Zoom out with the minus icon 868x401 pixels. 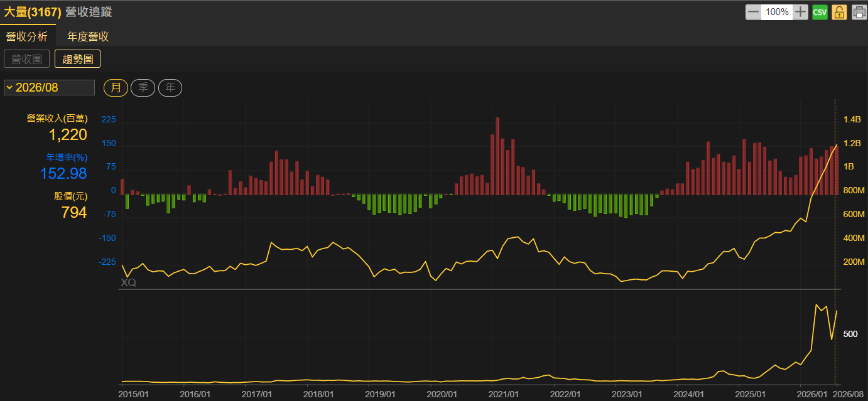[x=753, y=12]
